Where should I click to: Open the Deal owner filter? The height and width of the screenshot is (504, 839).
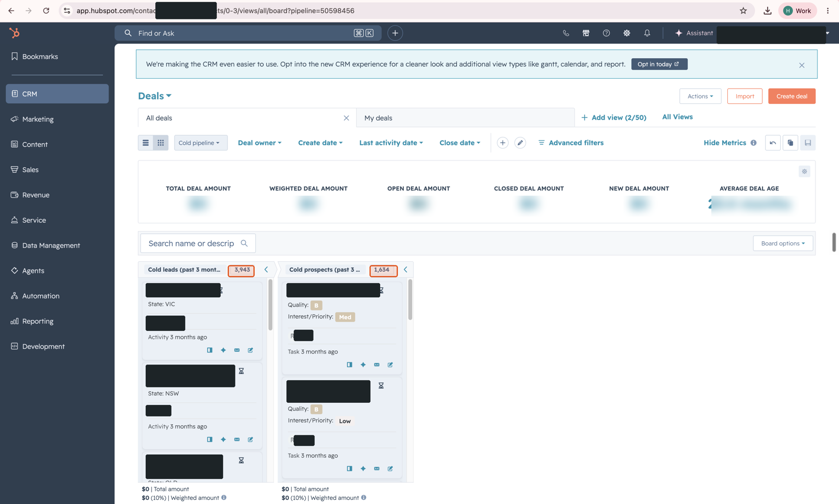coord(260,143)
